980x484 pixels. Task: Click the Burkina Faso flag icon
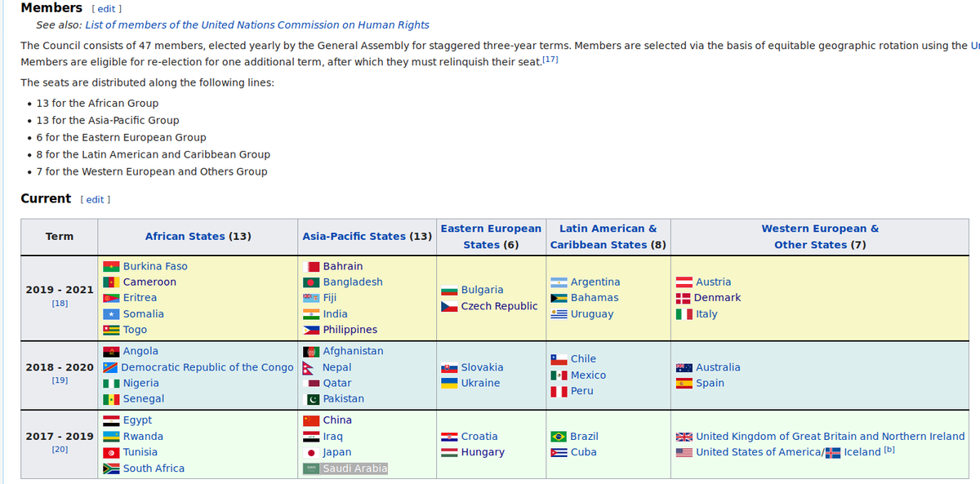tap(112, 266)
